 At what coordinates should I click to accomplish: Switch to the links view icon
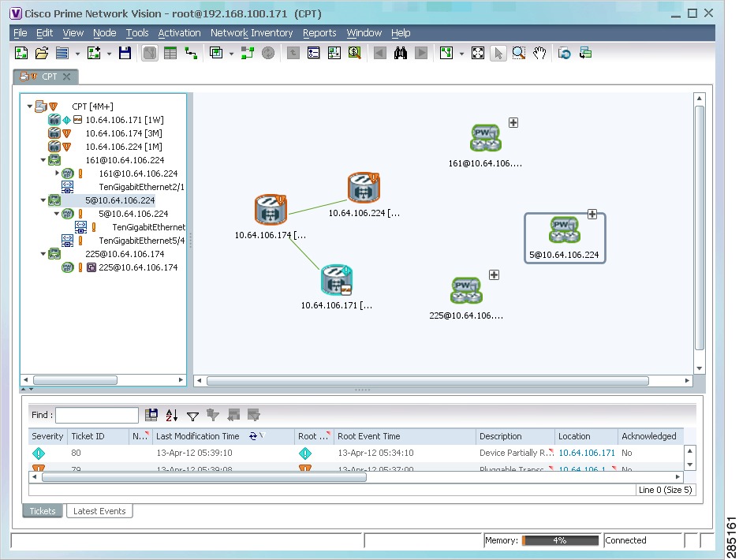[x=191, y=53]
